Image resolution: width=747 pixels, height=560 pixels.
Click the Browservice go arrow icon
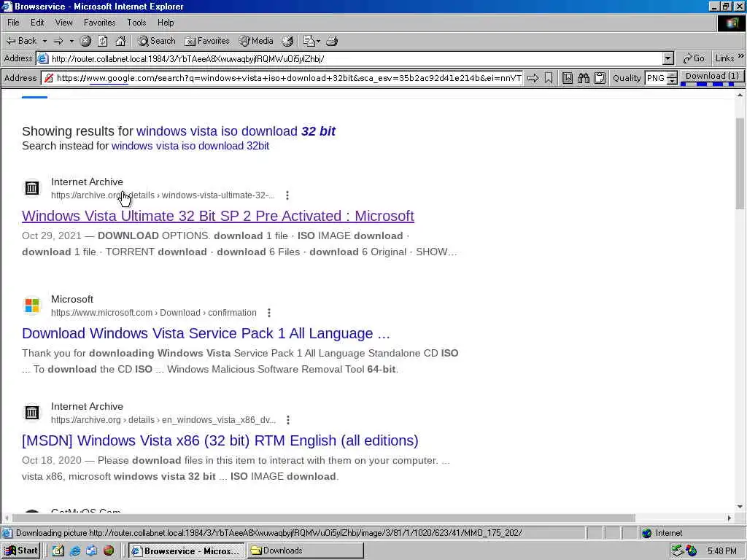coord(533,77)
